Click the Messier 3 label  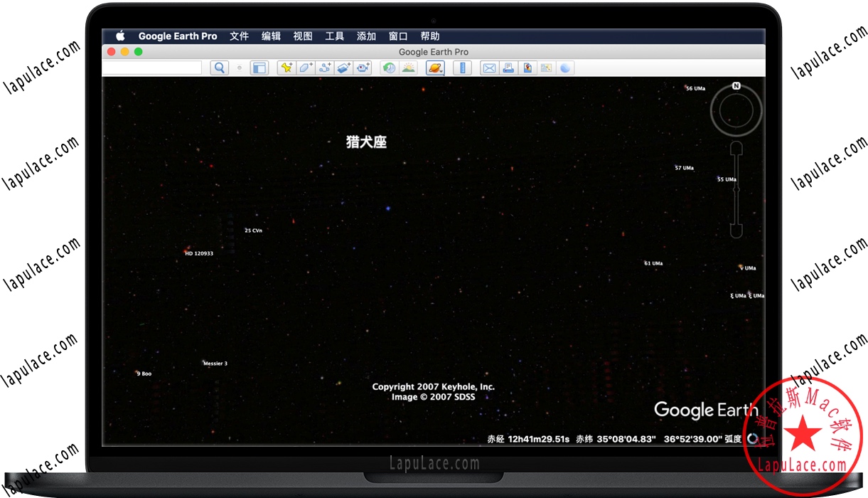click(x=215, y=364)
